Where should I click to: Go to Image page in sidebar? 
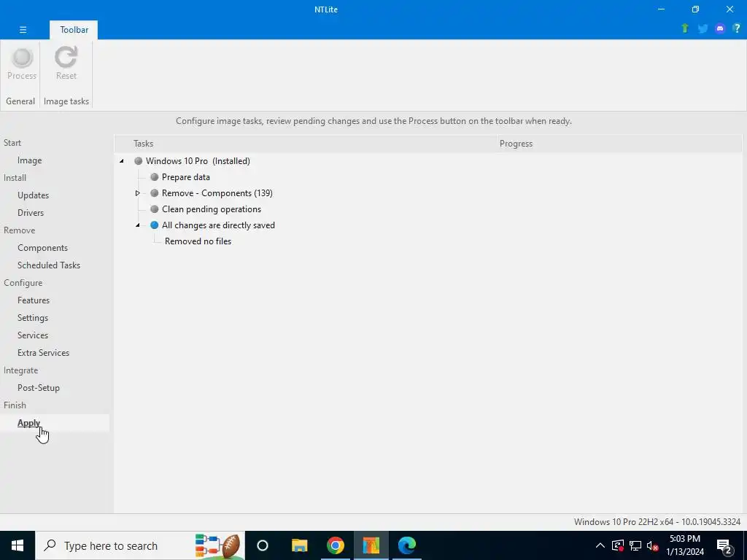coord(29,160)
